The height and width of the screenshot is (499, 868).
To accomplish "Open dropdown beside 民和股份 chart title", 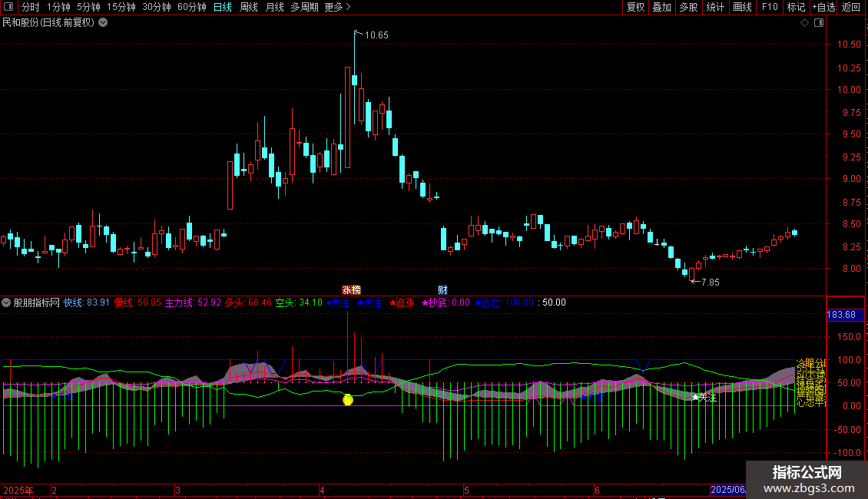I will 103,23.
